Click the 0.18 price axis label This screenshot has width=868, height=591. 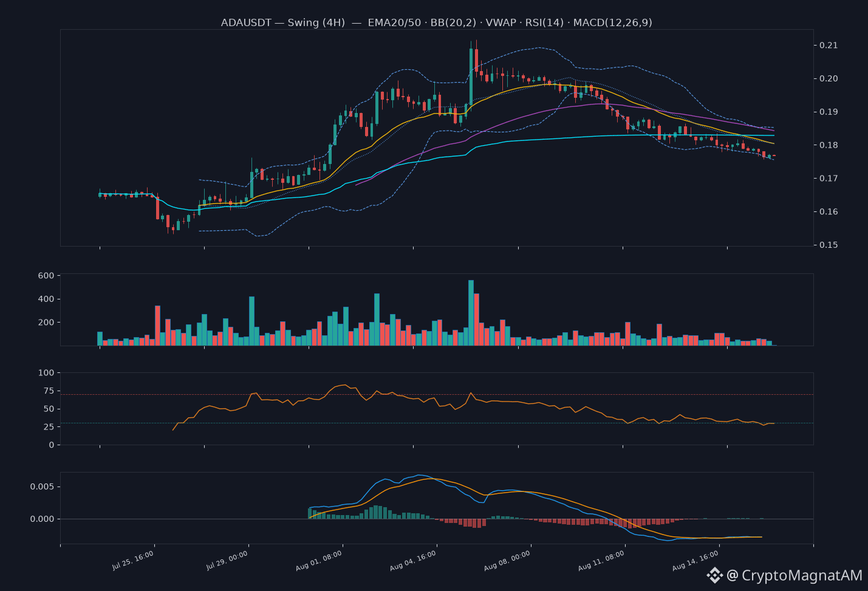click(829, 145)
